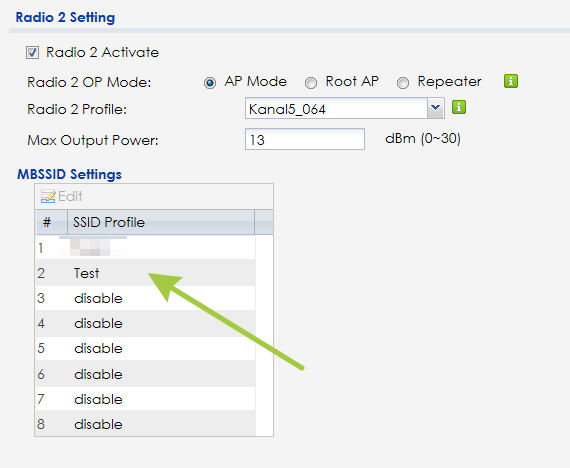Select the disabled SSID row number 3
This screenshot has width=570, height=468.
click(145, 298)
